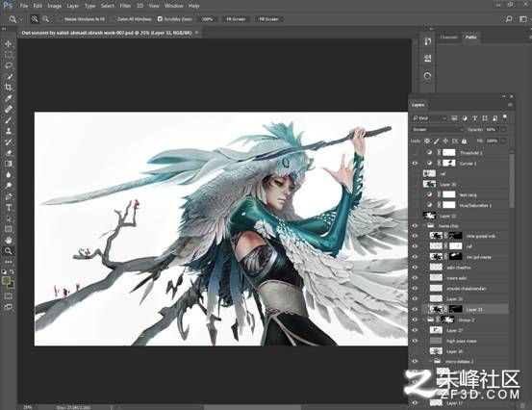Click the 100% zoom button
Viewport: 532px width, 410px height.
[x=207, y=19]
